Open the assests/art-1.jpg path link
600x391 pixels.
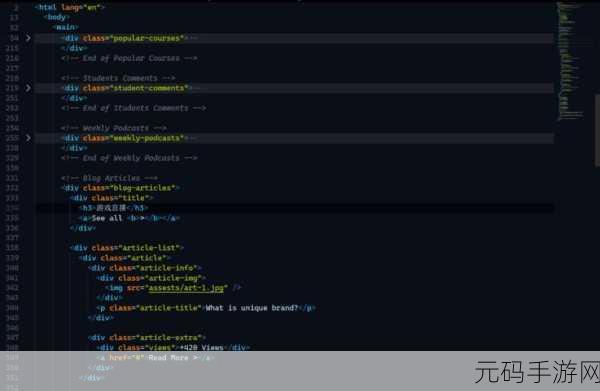tap(186, 288)
